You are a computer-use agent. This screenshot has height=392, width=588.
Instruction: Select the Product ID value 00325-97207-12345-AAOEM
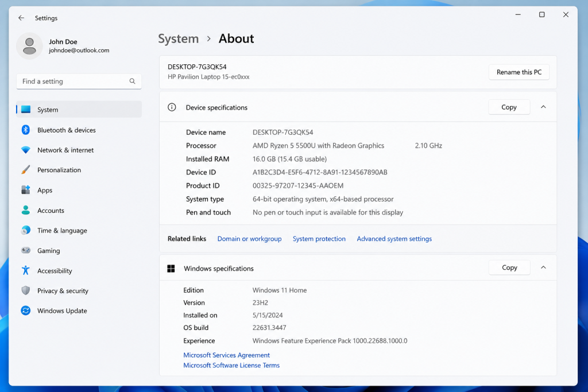coord(298,185)
